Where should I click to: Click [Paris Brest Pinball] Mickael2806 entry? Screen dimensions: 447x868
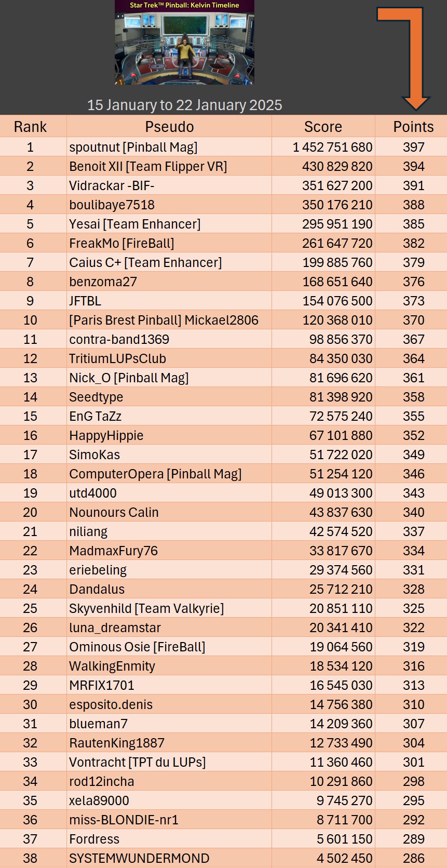[164, 320]
